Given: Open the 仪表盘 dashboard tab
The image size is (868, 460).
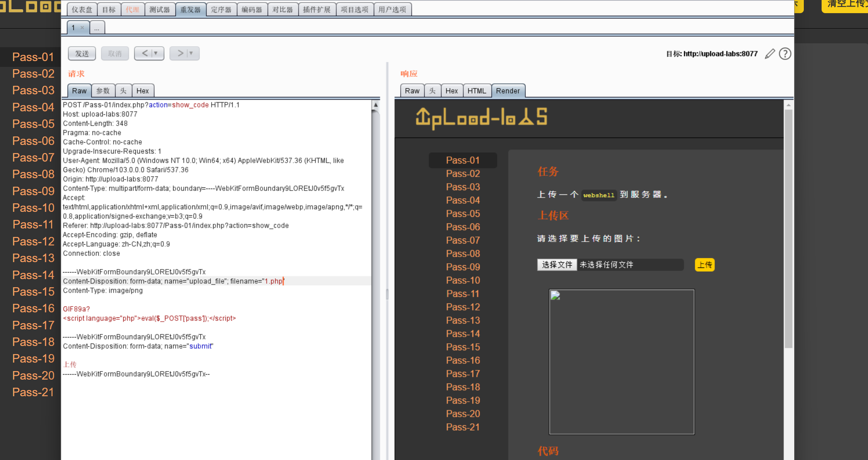Looking at the screenshot, I should tap(82, 9).
